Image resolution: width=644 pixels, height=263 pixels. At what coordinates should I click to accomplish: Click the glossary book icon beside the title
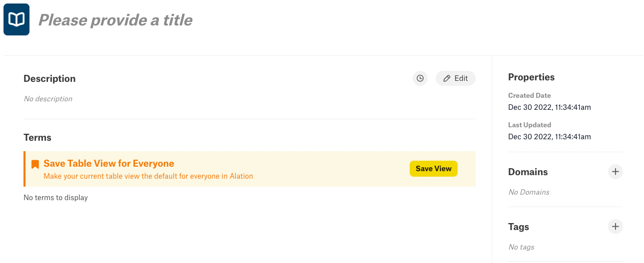point(16,19)
